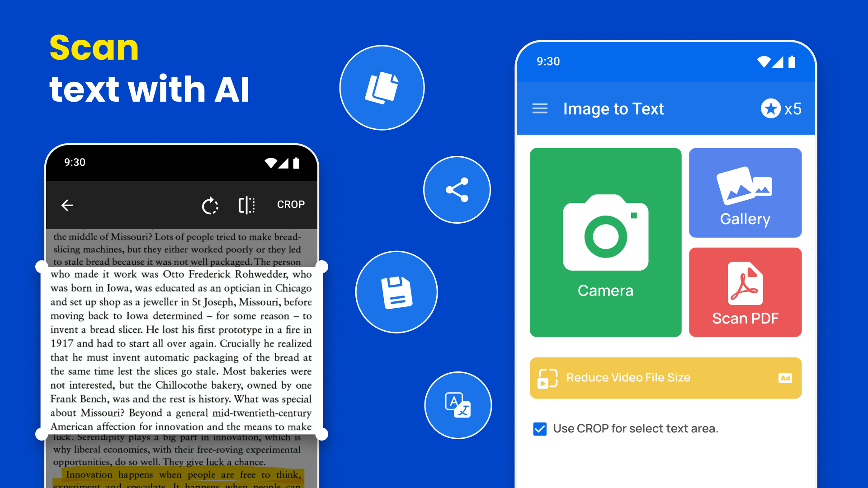Click the translate/language icon
This screenshot has width=868, height=488.
[x=457, y=405]
